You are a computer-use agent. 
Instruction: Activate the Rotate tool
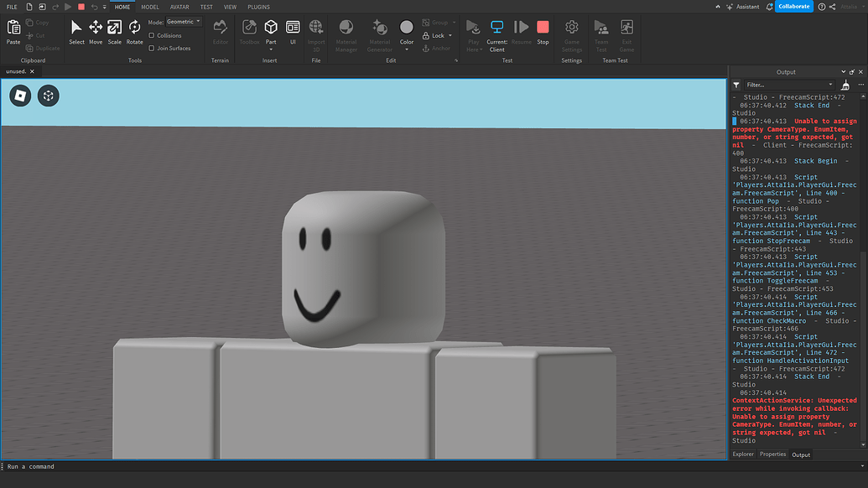point(134,32)
